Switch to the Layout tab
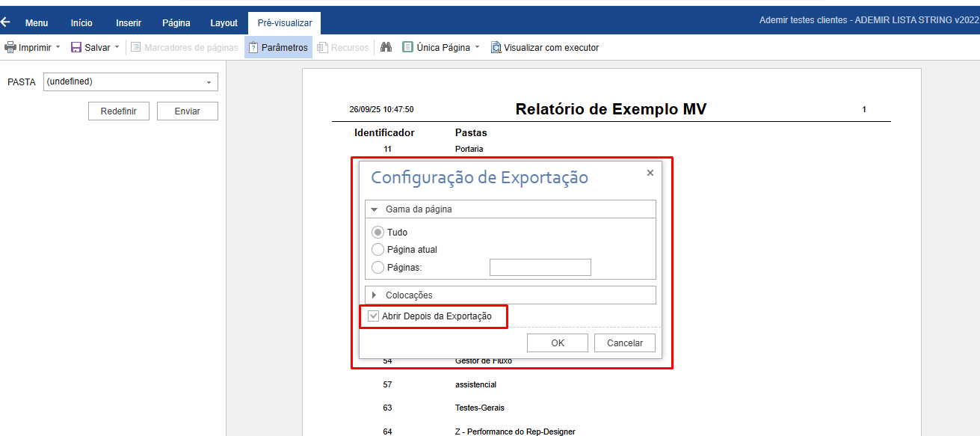Screen dimensions: 980x436 224,23
